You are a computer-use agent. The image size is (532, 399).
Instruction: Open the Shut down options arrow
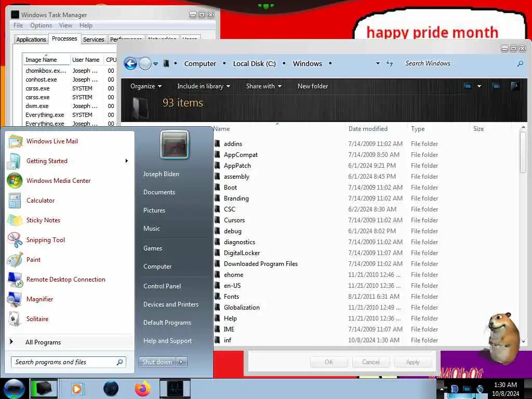[181, 362]
